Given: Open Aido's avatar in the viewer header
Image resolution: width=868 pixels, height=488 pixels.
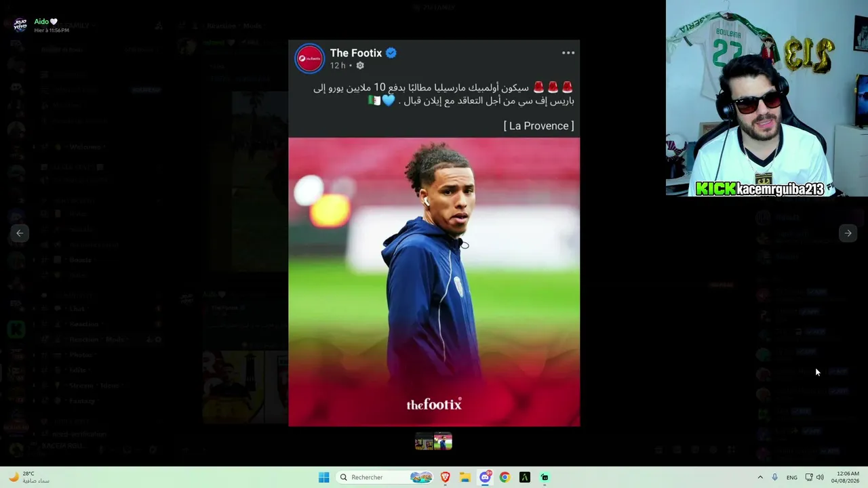Looking at the screenshot, I should coord(20,26).
